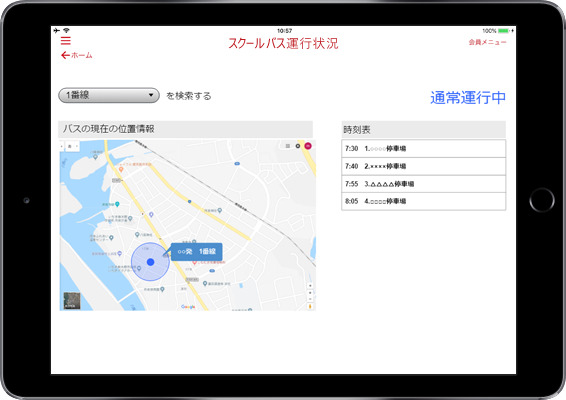566x400 pixels.
Task: Open the 会員メニュー link
Action: 487,42
